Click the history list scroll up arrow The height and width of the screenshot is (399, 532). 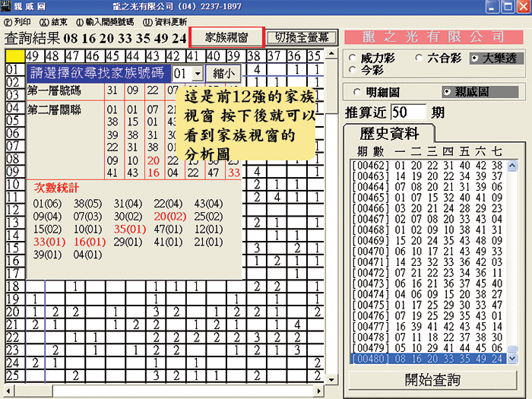point(512,166)
